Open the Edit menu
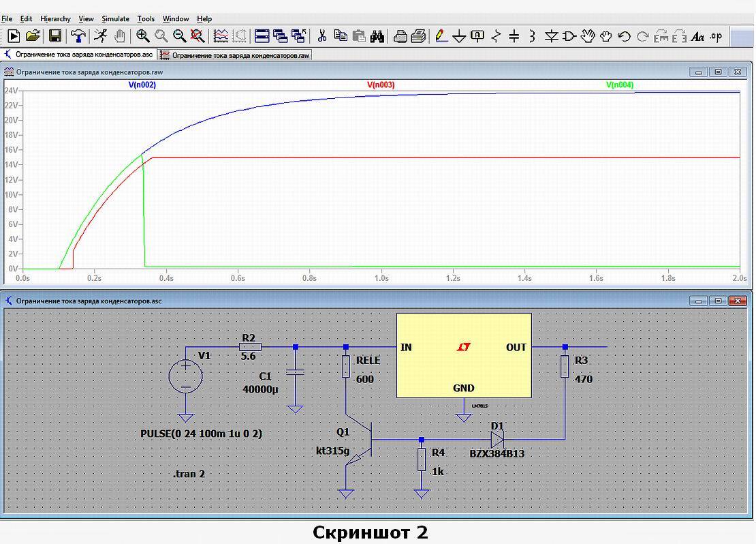This screenshot has height=544, width=756. [26, 19]
